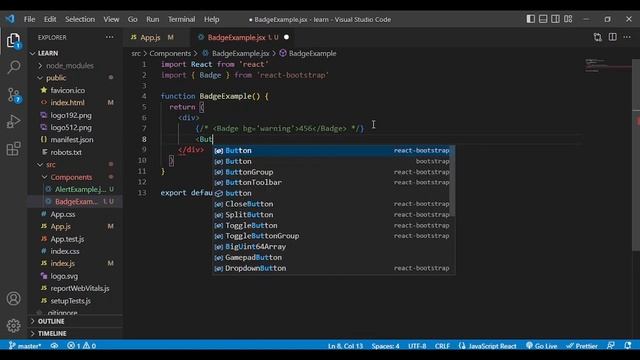Image resolution: width=640 pixels, height=360 pixels.
Task: Open the Terminal menu
Action: 181,19
